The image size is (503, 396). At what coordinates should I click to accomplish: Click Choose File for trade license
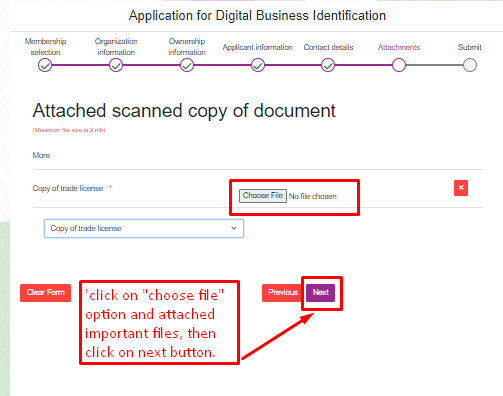coord(263,196)
